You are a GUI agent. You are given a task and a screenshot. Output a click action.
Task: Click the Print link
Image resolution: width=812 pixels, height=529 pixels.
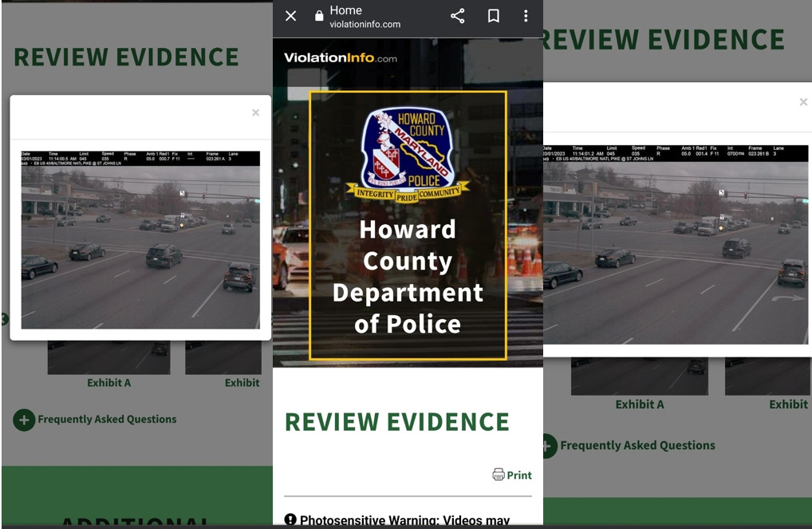click(x=519, y=475)
